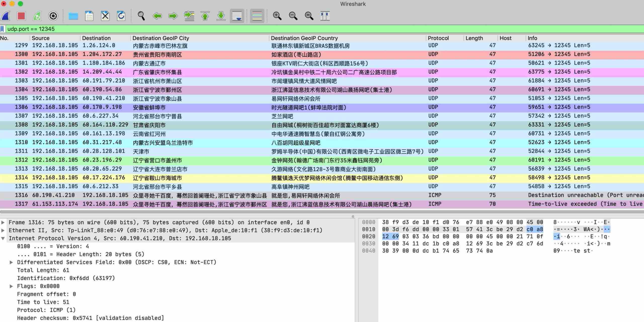Select the Total Length: 61 field
Screen dimensions: 644x322
click(43, 270)
